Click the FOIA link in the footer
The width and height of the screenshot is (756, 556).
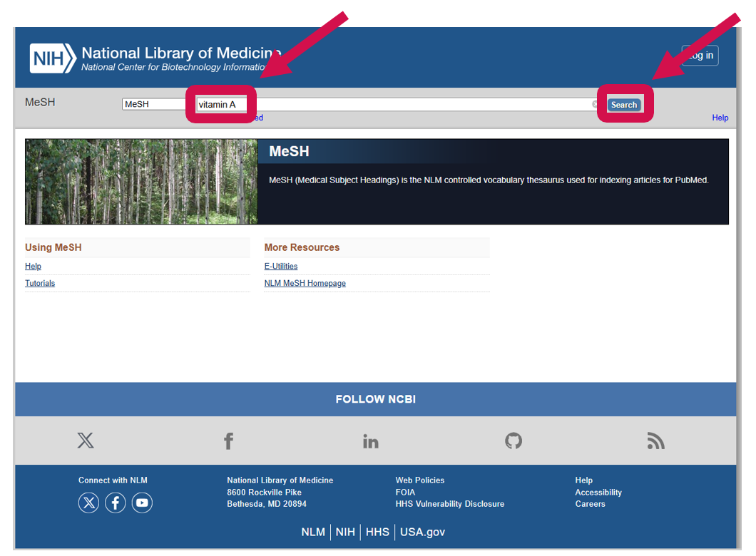coord(405,493)
